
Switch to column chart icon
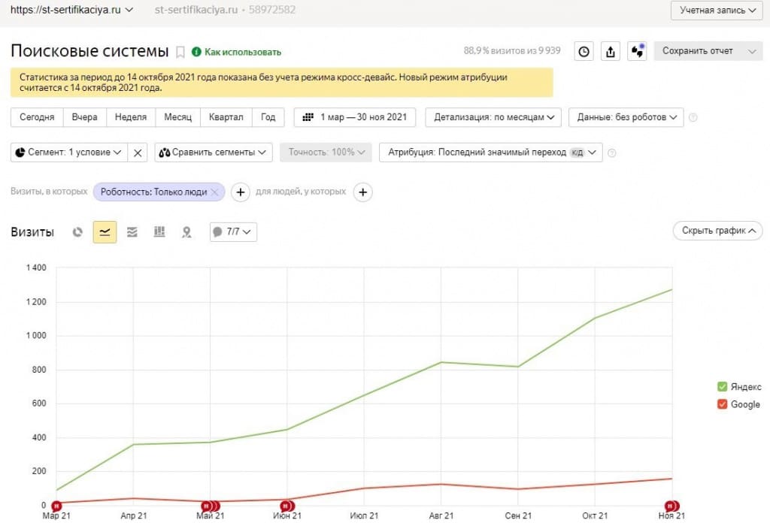pos(159,232)
